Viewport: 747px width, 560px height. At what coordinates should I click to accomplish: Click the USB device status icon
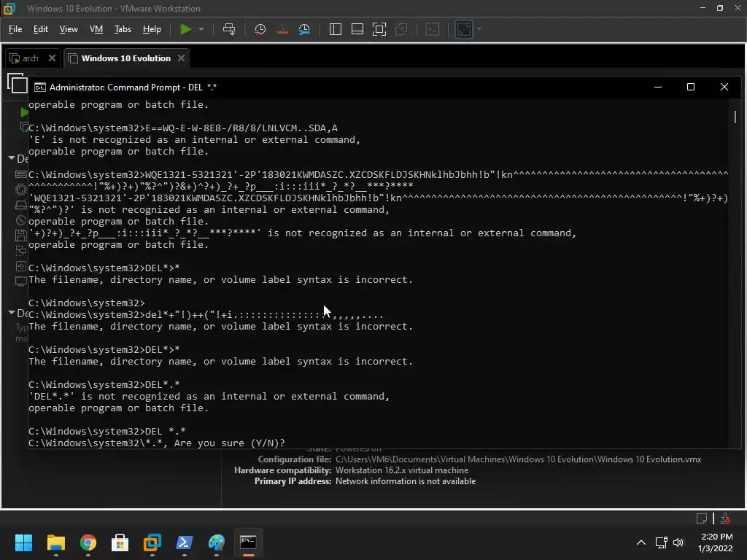(726, 518)
